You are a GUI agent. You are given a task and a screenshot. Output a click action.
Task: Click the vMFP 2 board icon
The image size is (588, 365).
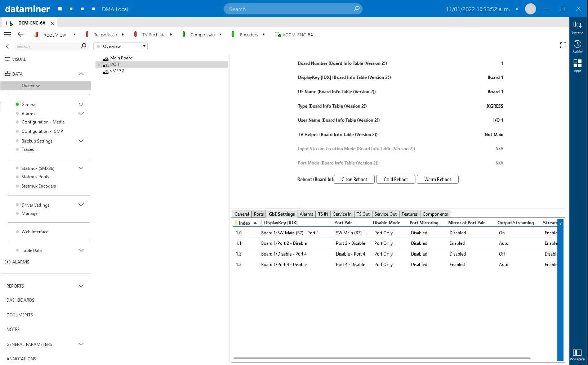click(106, 71)
